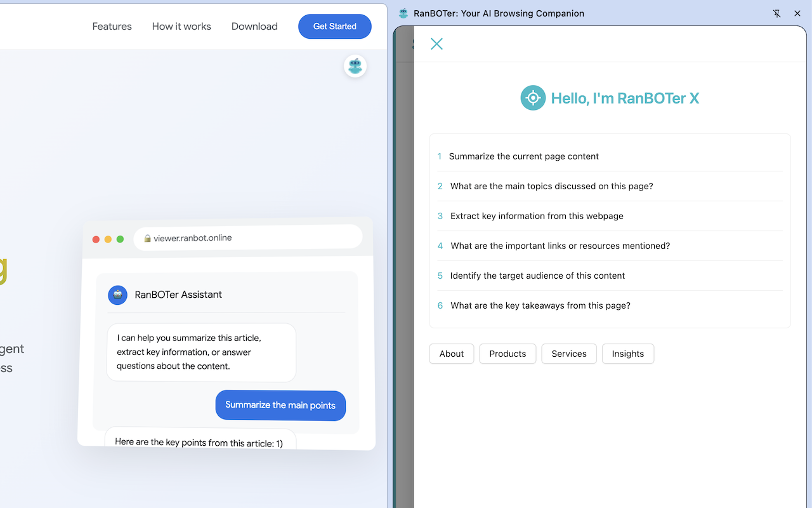Click the panel title RanBOTer: Your AI Browsing Companion
Viewport: 812px width, 508px height.
[499, 13]
